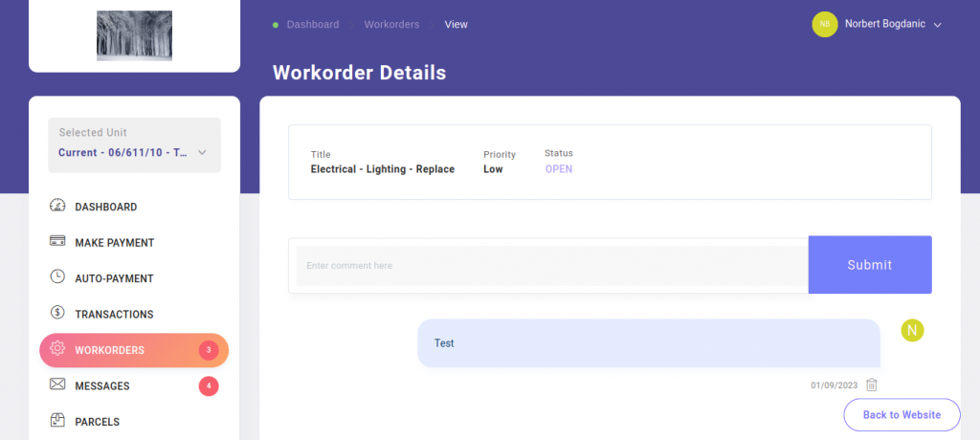Click the Messages envelope icon
980x440 pixels.
[x=57, y=385]
